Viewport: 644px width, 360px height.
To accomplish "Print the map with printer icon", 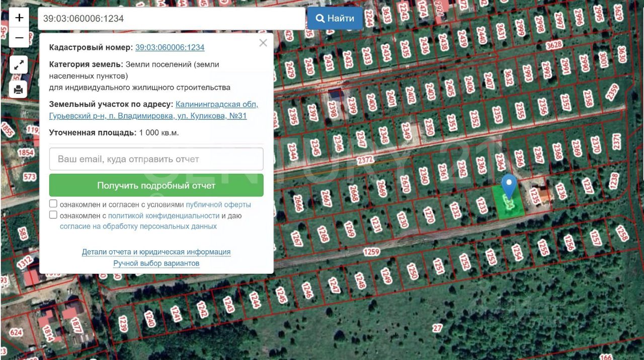I will 19,89.
